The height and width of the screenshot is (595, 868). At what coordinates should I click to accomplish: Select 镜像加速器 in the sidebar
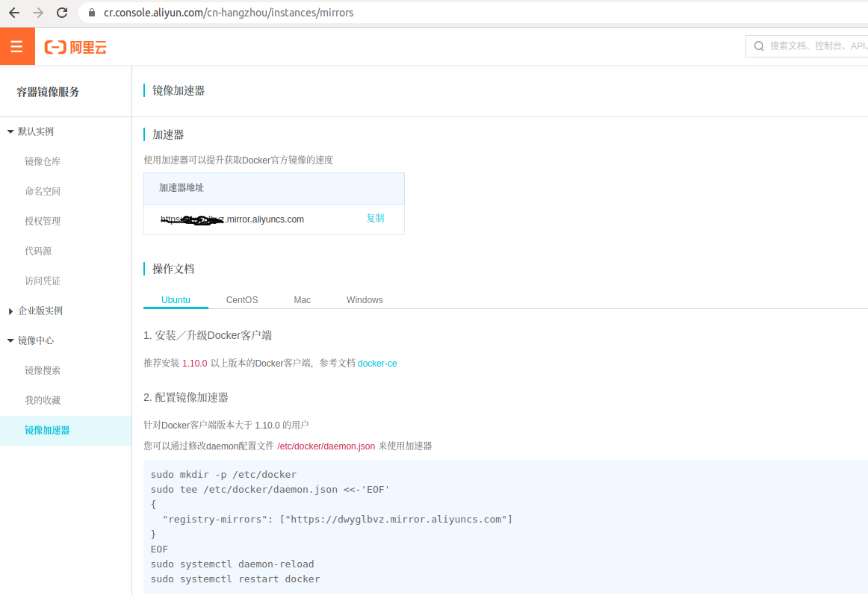click(x=65, y=431)
